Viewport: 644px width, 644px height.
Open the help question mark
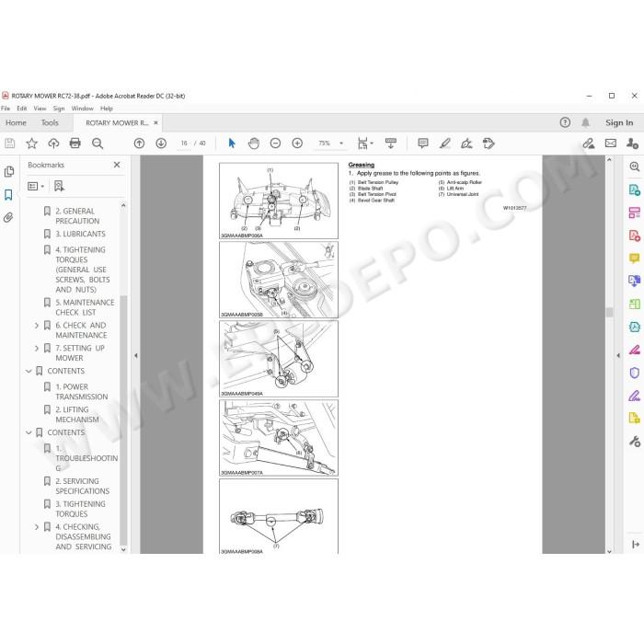pos(565,122)
